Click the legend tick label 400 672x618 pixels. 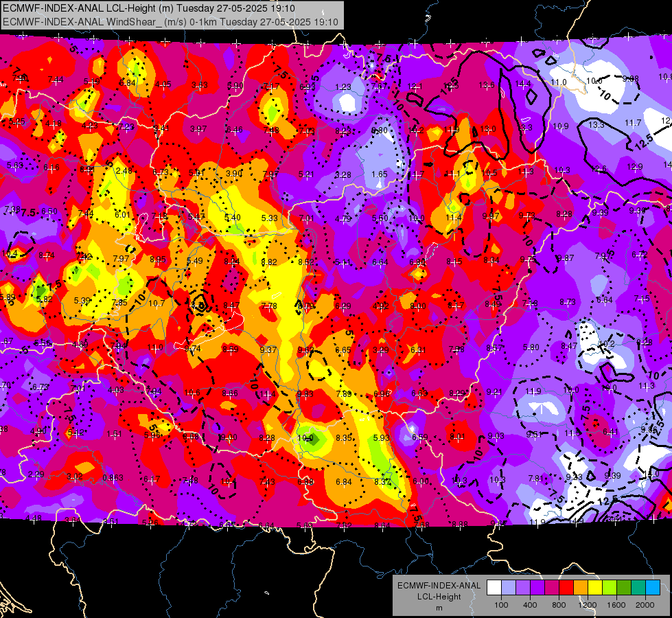click(x=530, y=605)
